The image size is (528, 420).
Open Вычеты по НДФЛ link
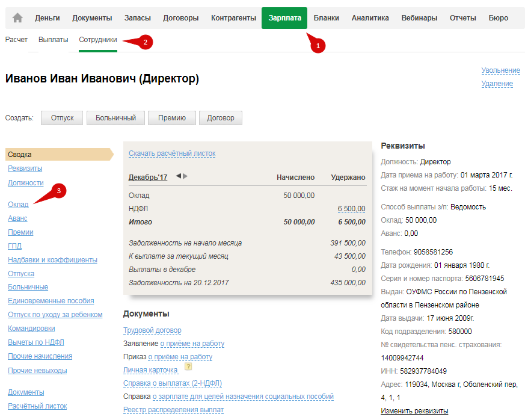pyautogui.click(x=36, y=342)
